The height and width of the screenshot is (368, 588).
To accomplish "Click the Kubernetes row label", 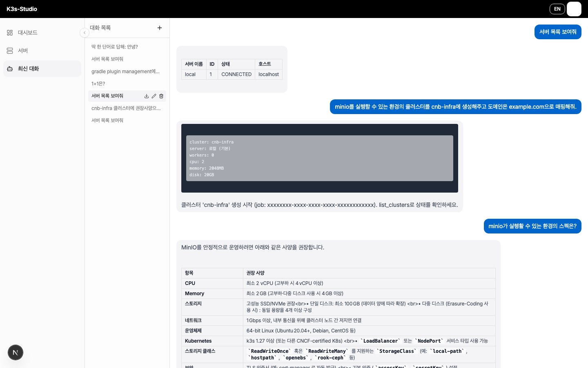I will point(212,341).
